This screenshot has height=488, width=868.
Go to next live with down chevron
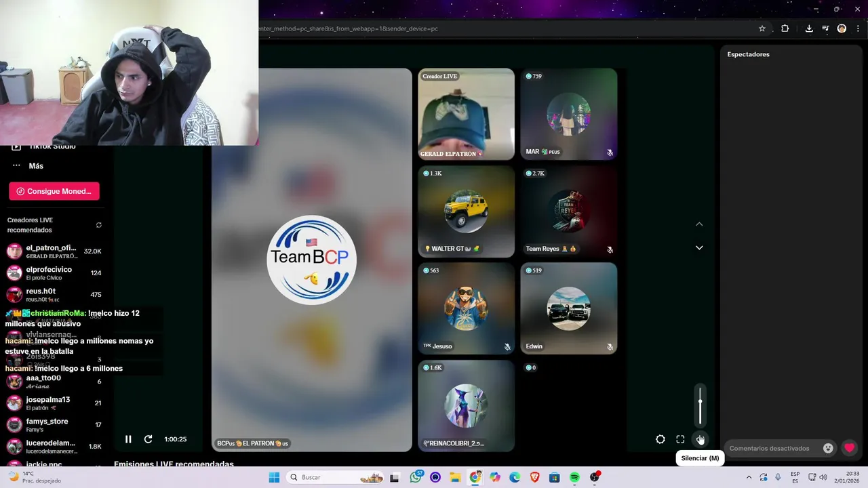699,247
